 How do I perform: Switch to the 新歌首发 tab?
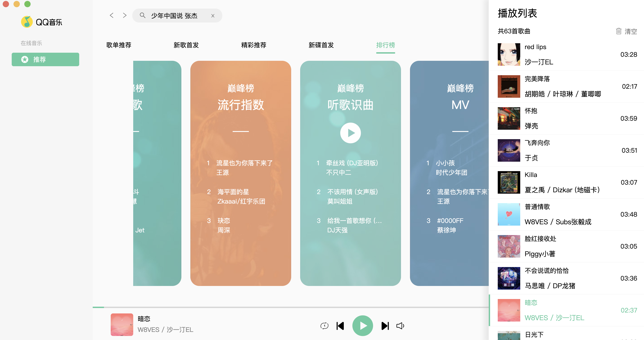pyautogui.click(x=186, y=45)
